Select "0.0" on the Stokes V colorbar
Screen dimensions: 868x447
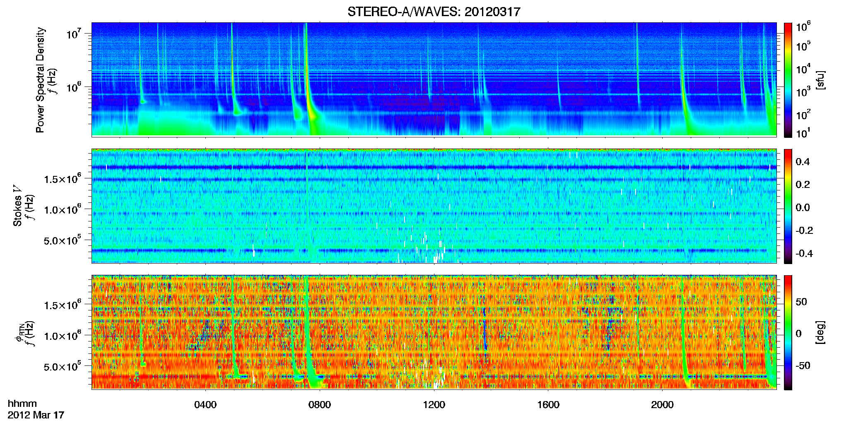pos(803,207)
